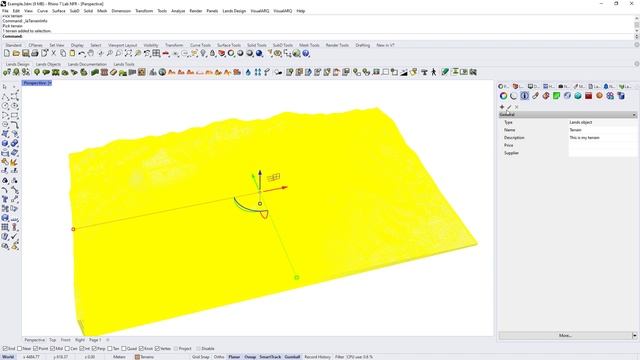Click the New file icon
The image size is (640, 360).
(7, 53)
